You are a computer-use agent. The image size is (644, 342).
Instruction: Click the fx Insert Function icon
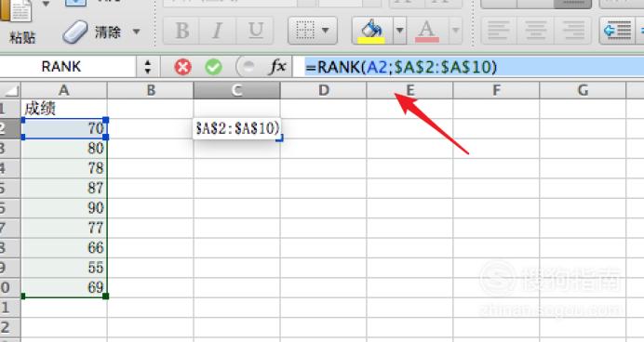pos(277,66)
